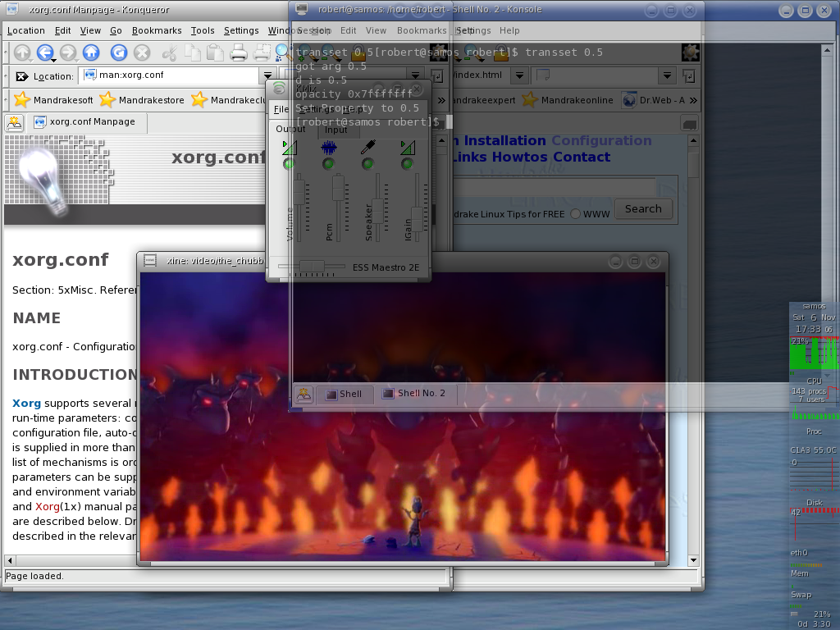Click close-tab icon right of second Konqueror tabs

click(x=689, y=124)
